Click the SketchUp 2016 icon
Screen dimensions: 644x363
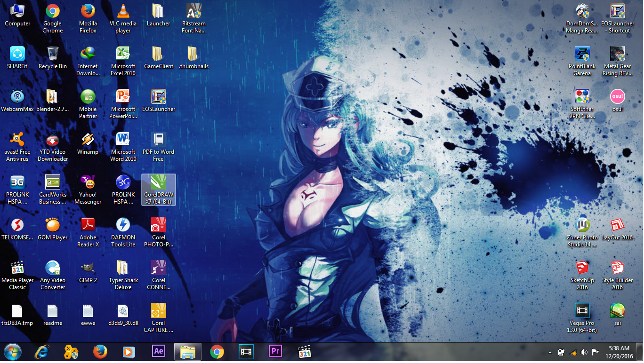pyautogui.click(x=582, y=275)
